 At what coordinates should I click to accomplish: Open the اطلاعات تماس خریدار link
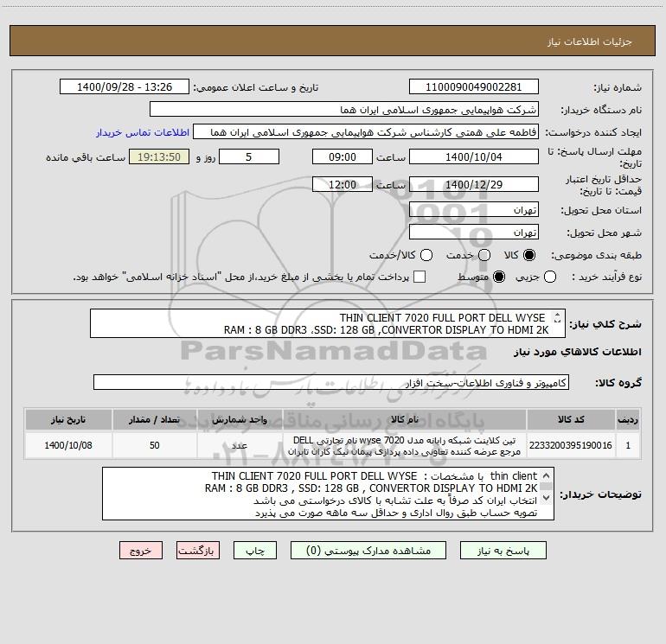(143, 132)
